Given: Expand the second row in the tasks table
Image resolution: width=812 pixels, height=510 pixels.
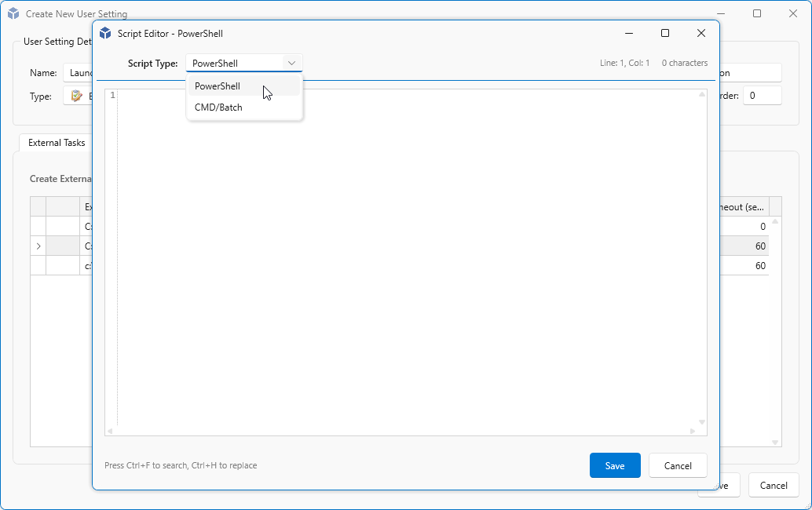Looking at the screenshot, I should 38,246.
